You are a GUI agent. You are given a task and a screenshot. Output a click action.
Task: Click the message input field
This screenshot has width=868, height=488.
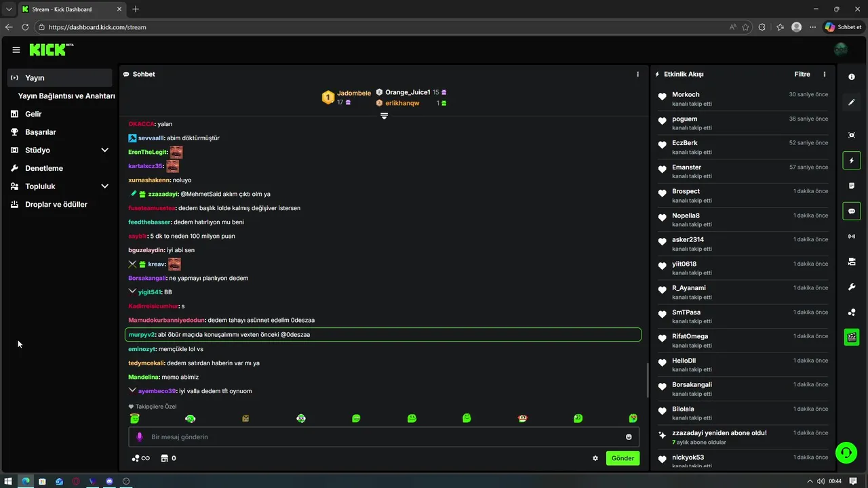click(x=384, y=437)
